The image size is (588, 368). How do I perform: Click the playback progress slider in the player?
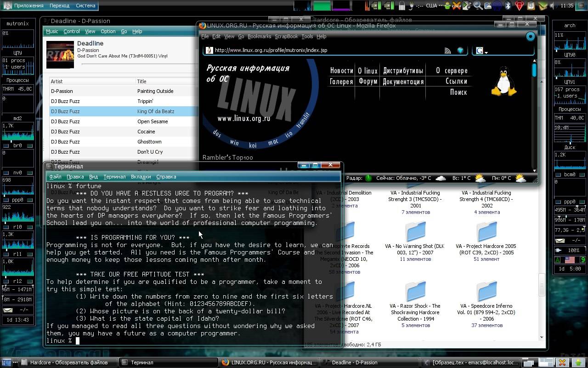click(138, 64)
